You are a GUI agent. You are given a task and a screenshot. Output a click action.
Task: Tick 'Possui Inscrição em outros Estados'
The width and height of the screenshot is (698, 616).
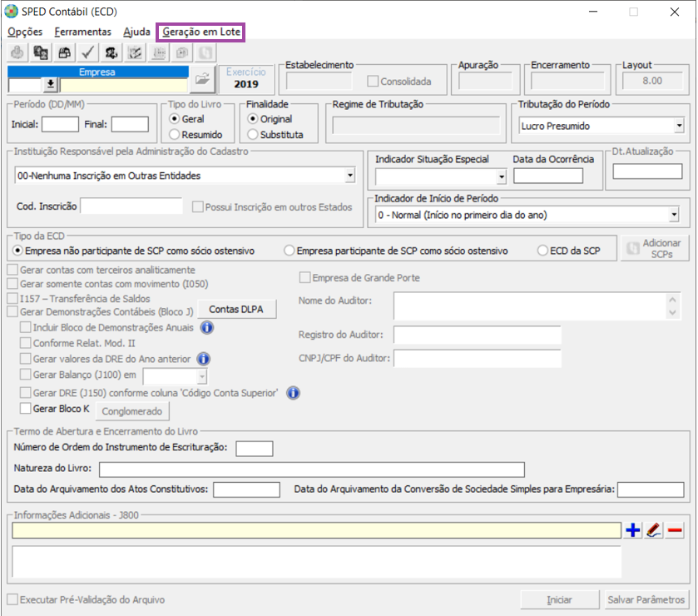click(198, 207)
